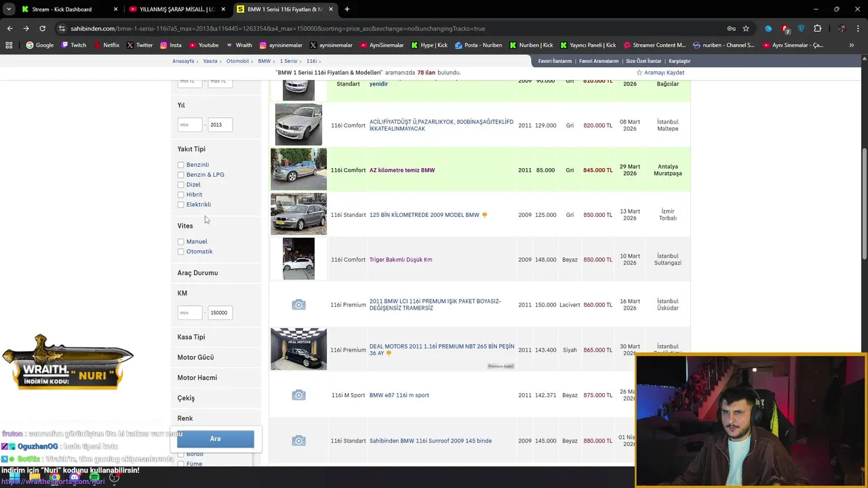This screenshot has width=868, height=488.
Task: Click camera placeholder of 2011 BMW LCI listing
Action: [298, 305]
